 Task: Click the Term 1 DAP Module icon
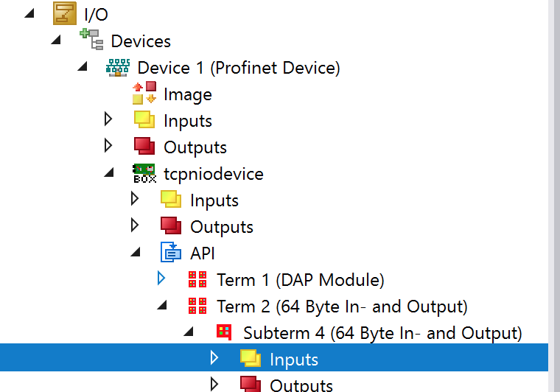coord(197,279)
